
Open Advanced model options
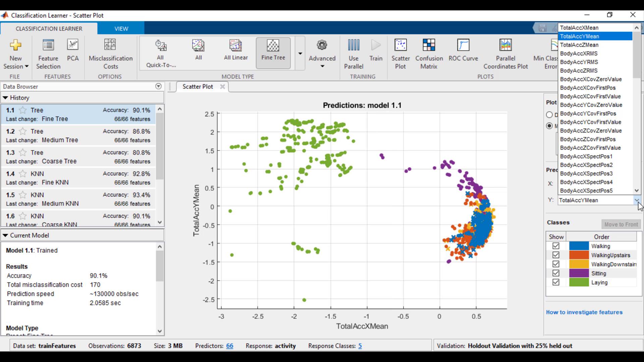click(x=322, y=54)
